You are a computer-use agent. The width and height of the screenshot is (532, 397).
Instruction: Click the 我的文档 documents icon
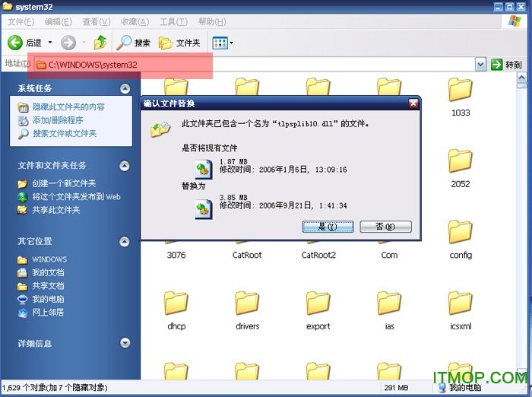click(x=22, y=273)
